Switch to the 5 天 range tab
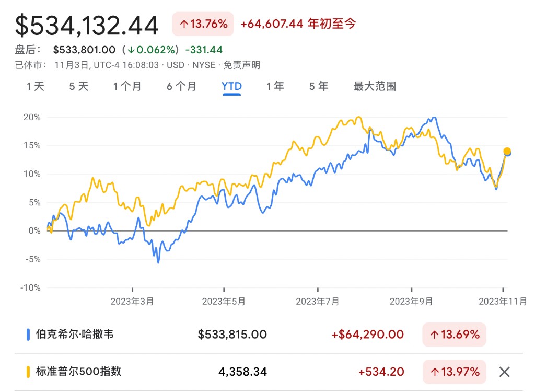The height and width of the screenshot is (392, 535). 79,86
